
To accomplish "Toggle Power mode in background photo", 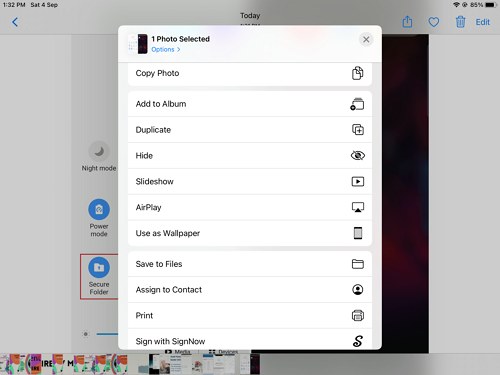I will click(99, 209).
